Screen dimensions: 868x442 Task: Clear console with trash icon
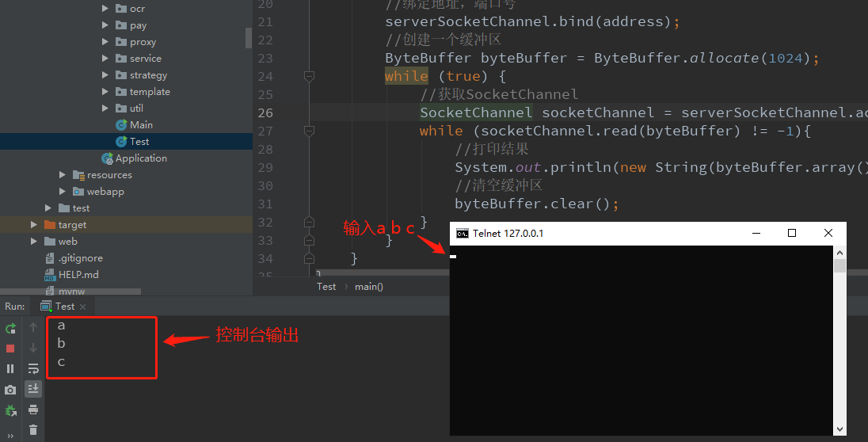point(33,429)
